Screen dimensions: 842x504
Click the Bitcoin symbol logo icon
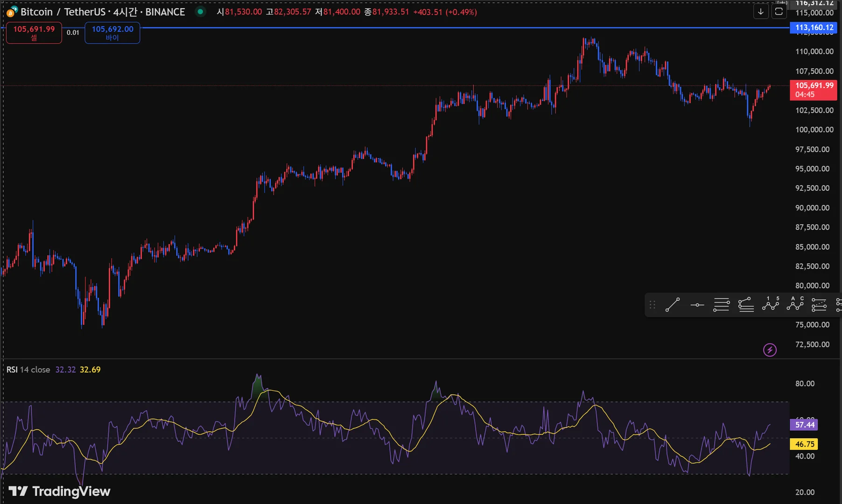pyautogui.click(x=12, y=12)
